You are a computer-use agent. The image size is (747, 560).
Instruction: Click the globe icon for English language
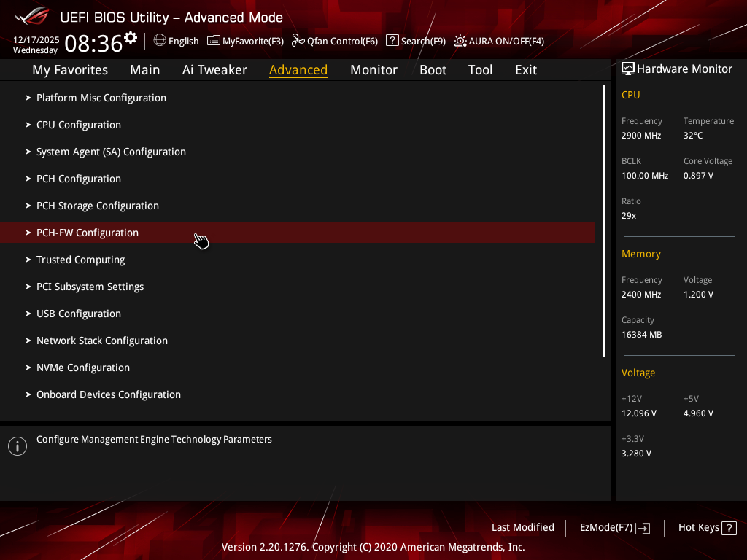pos(160,41)
